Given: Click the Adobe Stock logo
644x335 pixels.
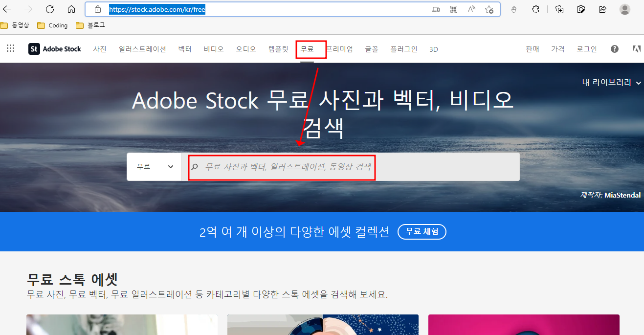Looking at the screenshot, I should 55,49.
